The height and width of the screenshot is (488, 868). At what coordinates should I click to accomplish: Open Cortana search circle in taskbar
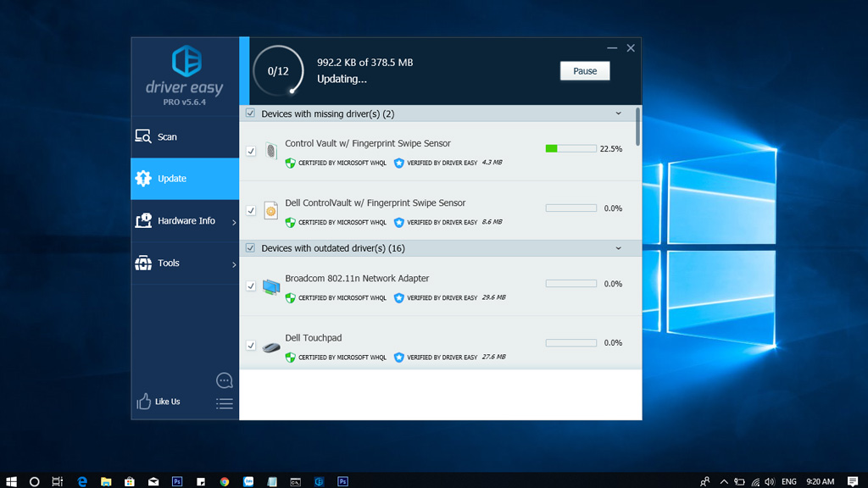tap(34, 481)
